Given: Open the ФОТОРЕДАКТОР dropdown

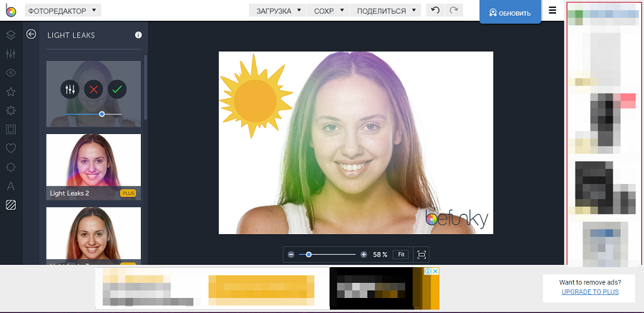Looking at the screenshot, I should [x=63, y=11].
